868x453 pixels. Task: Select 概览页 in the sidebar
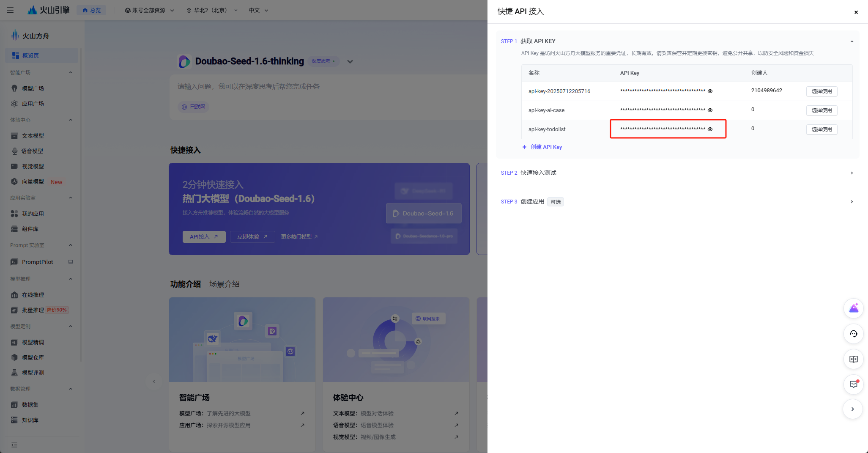(x=41, y=55)
